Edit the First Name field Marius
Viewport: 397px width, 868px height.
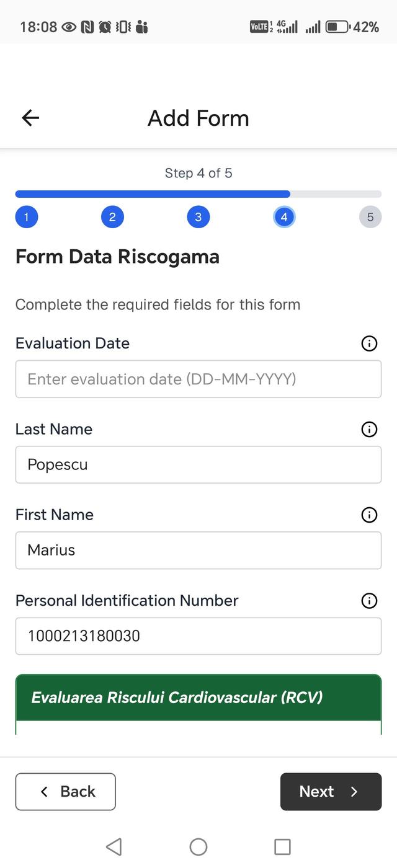pyautogui.click(x=198, y=550)
